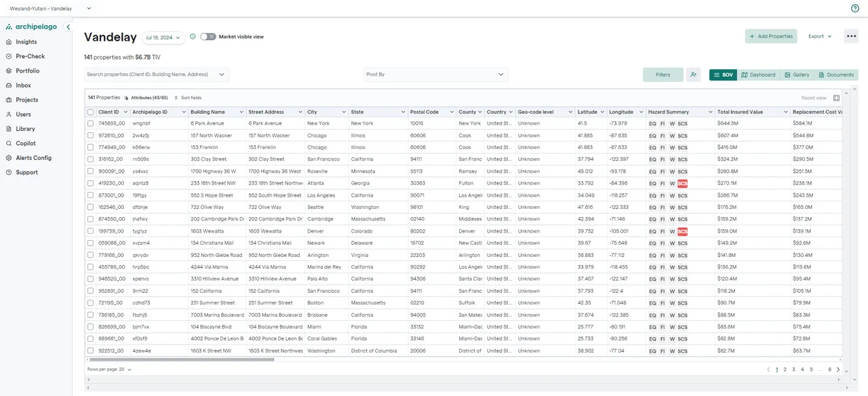Expand the Pivot By dropdown
The height and width of the screenshot is (396, 868).
pyautogui.click(x=435, y=75)
